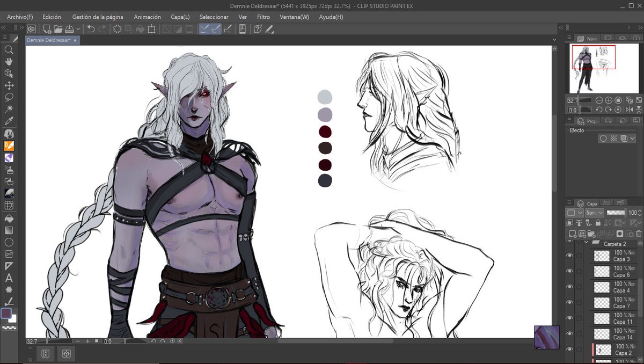Open the Ventana(W) menu

click(x=295, y=17)
